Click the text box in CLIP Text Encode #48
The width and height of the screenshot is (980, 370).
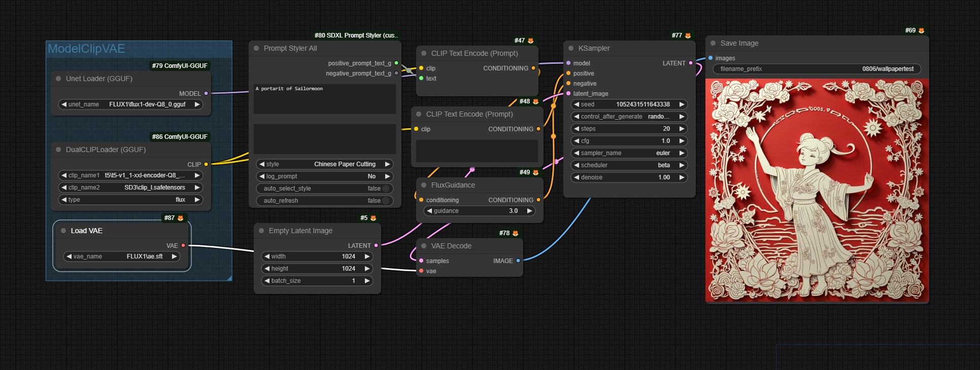pyautogui.click(x=477, y=151)
